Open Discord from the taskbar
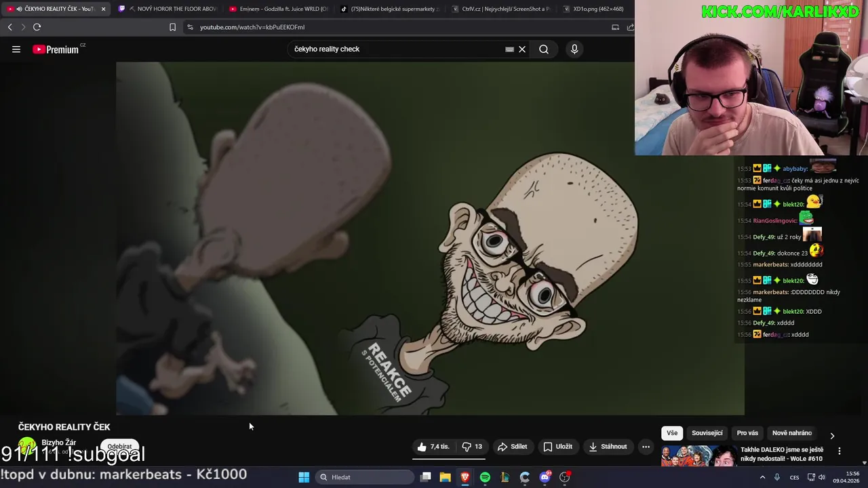Viewport: 868px width, 488px height. coord(545,477)
